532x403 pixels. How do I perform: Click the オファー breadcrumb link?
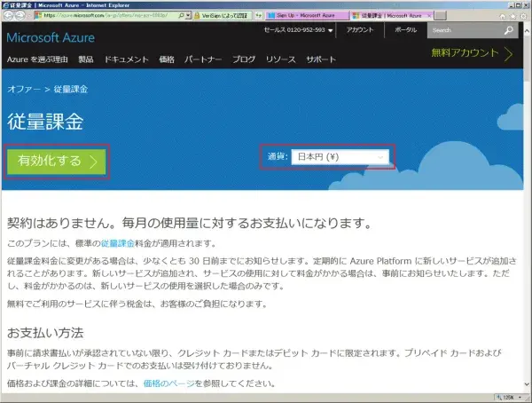[24, 90]
